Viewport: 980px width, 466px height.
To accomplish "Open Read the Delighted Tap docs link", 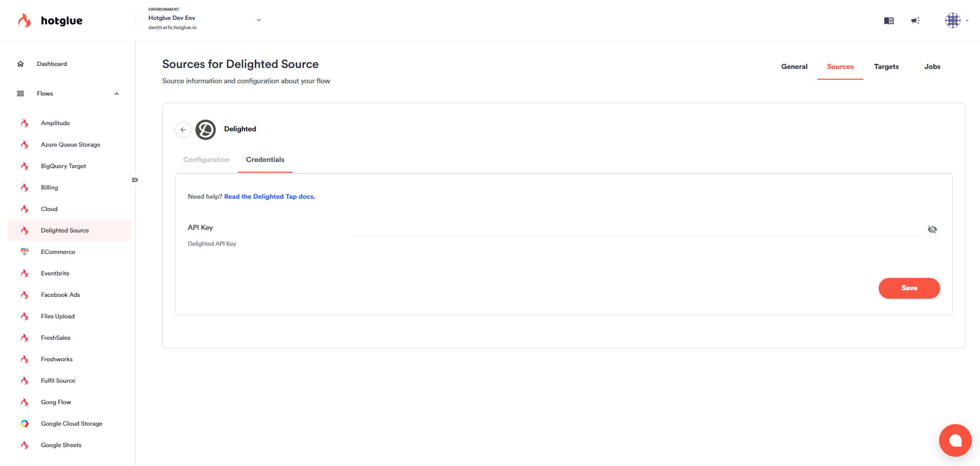I will 270,197.
